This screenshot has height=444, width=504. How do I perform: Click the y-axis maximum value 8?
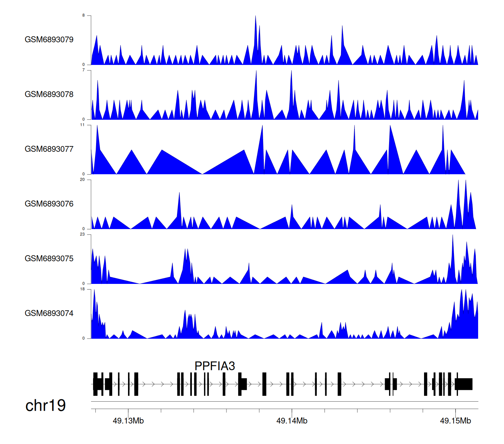[84, 15]
